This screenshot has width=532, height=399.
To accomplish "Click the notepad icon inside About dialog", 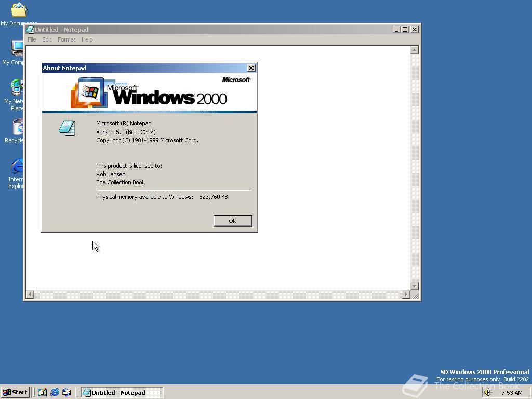I will click(x=67, y=128).
